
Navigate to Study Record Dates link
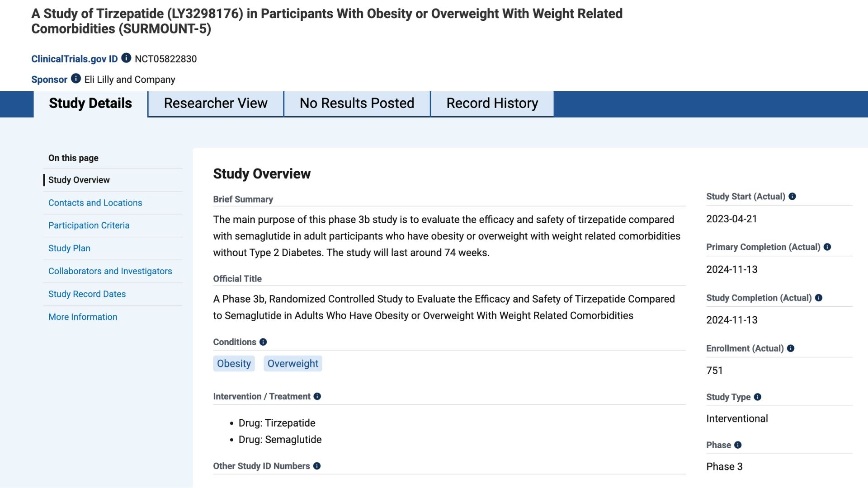point(87,294)
